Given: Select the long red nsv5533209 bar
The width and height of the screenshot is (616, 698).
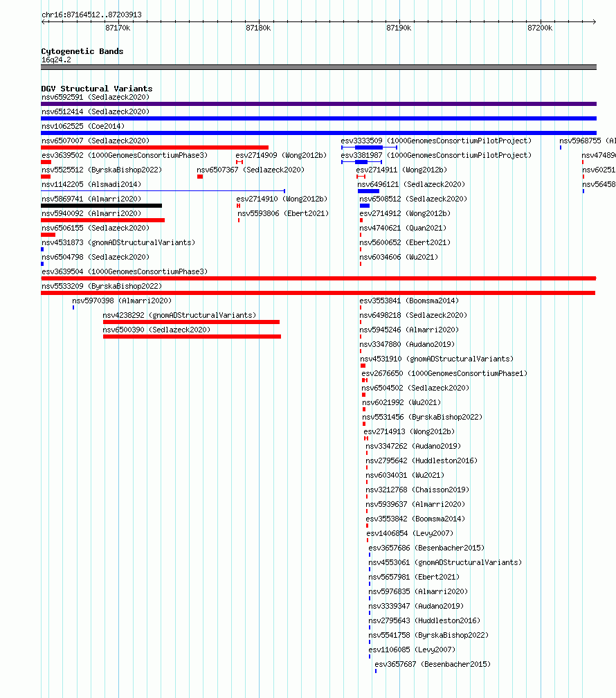Looking at the screenshot, I should click(x=318, y=293).
